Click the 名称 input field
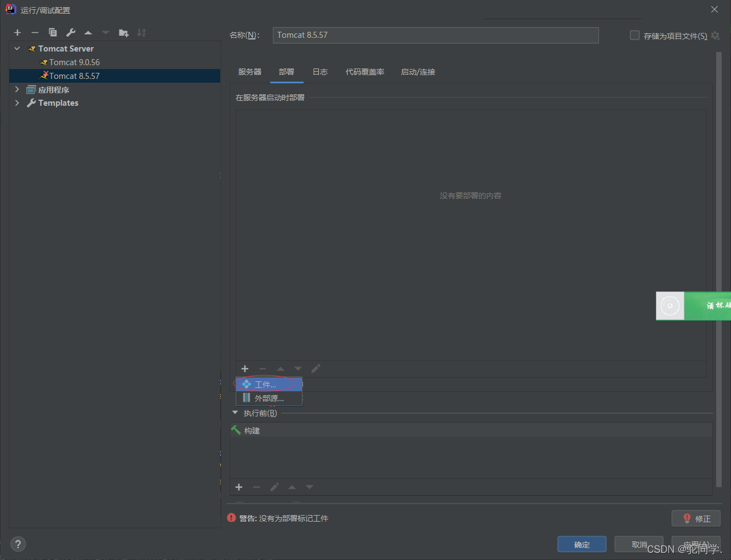Viewport: 731px width, 560px height. tap(436, 35)
